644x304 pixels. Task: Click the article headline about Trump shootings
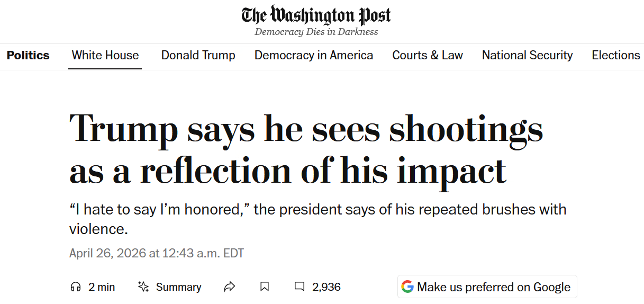(x=306, y=150)
